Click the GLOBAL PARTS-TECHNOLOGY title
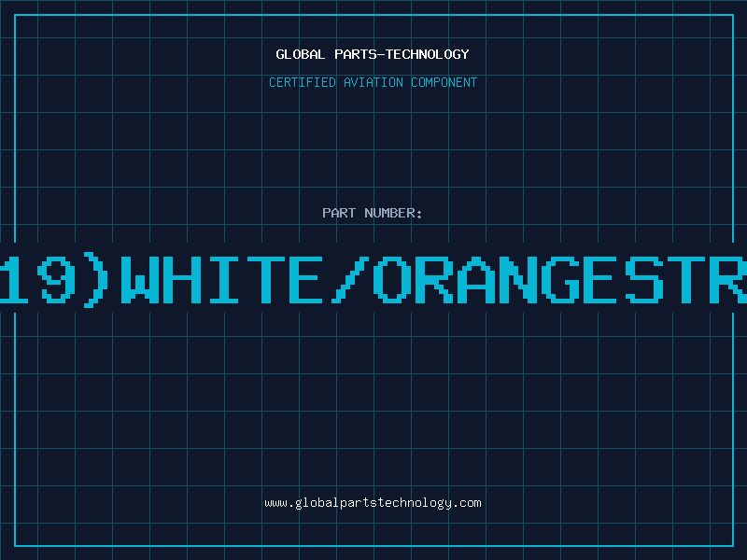 tap(373, 54)
